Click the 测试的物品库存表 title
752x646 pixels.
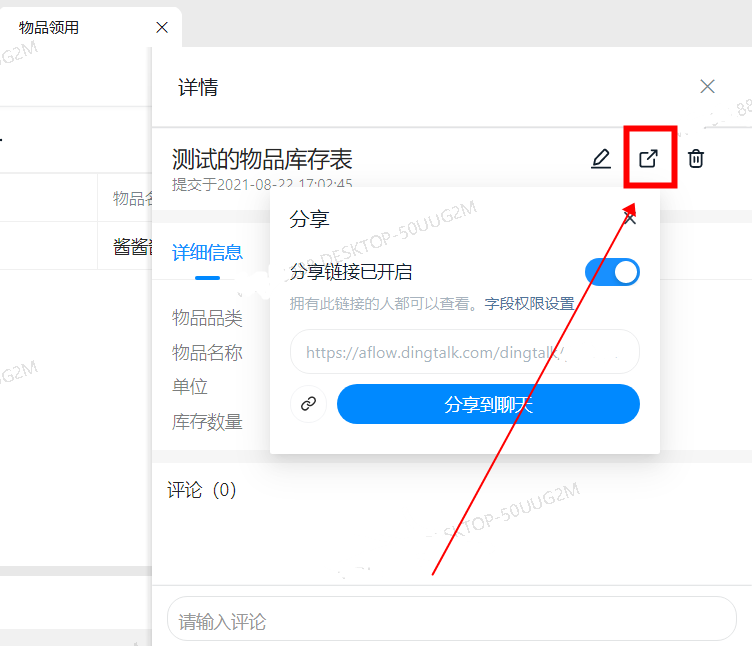[x=262, y=159]
